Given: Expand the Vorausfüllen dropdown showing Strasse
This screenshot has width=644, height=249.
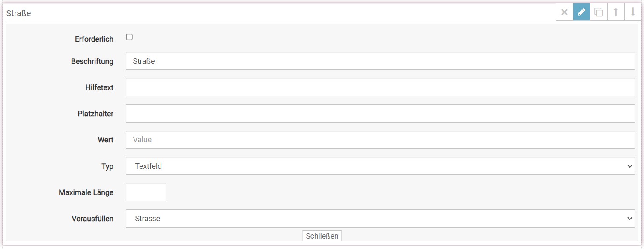Looking at the screenshot, I should point(380,218).
